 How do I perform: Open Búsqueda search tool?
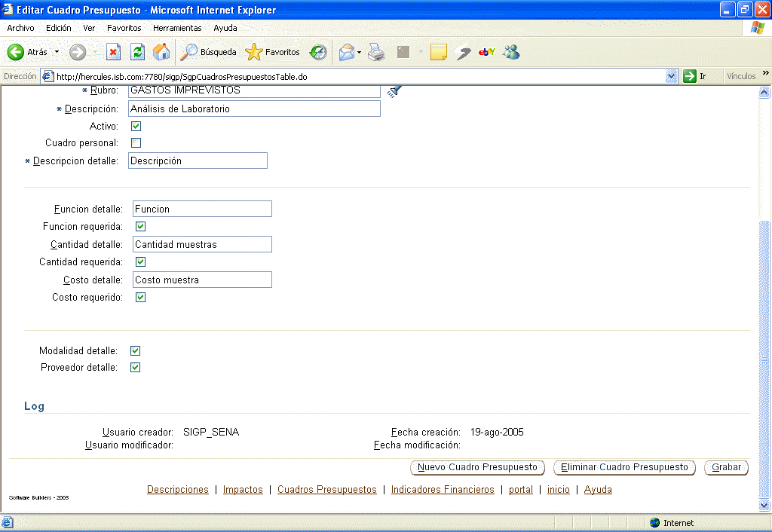pos(208,52)
